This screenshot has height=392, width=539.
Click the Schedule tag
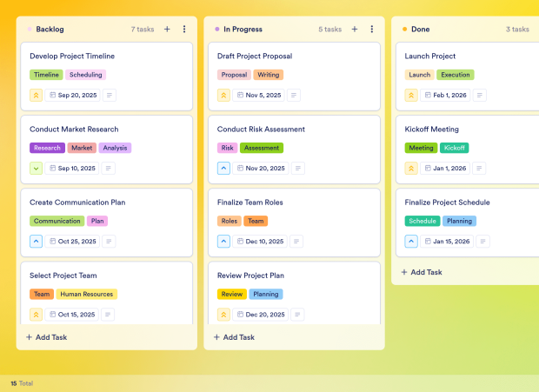click(x=423, y=221)
